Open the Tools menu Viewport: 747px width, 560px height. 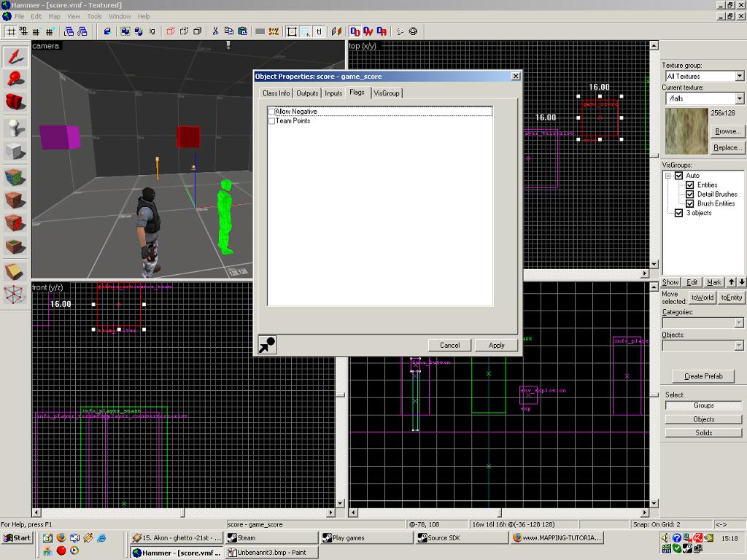click(94, 16)
